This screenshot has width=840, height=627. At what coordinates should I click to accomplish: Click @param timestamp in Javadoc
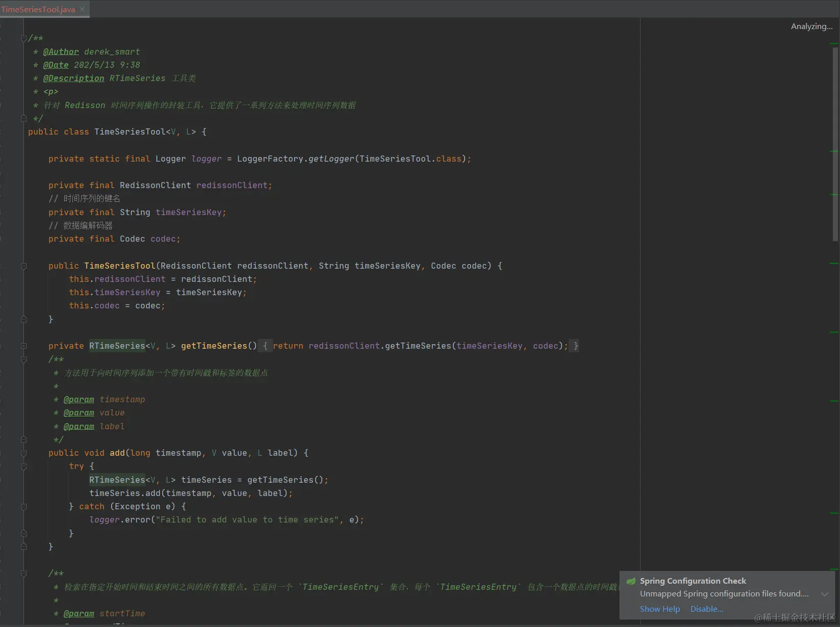click(x=105, y=400)
